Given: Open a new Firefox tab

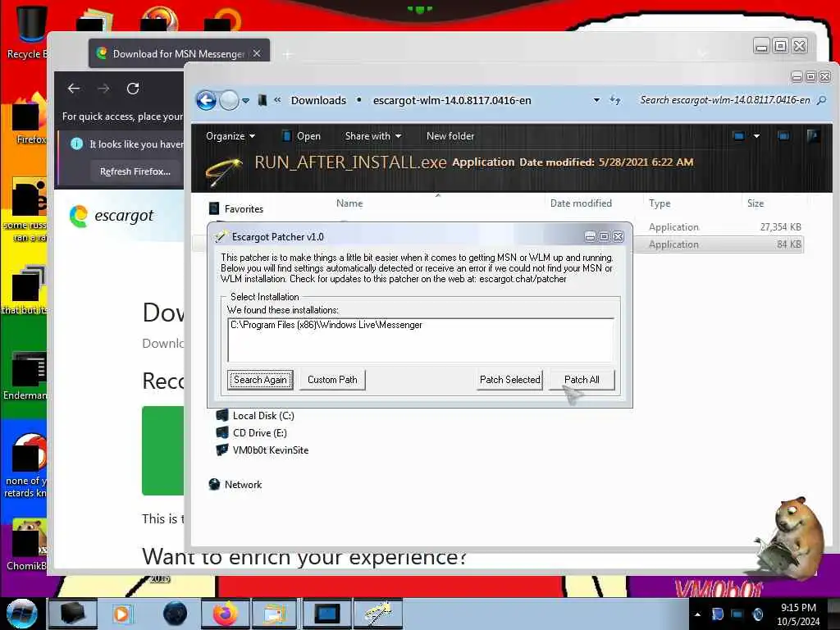Looking at the screenshot, I should 288,54.
